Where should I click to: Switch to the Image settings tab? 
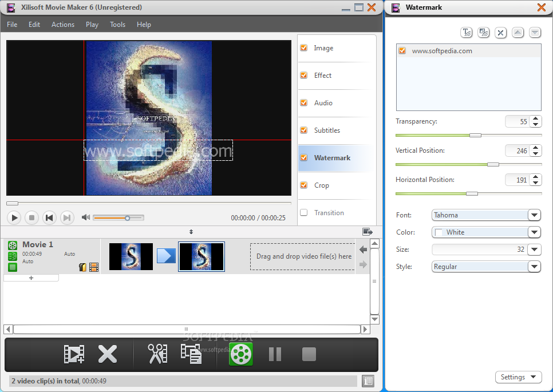coord(323,48)
